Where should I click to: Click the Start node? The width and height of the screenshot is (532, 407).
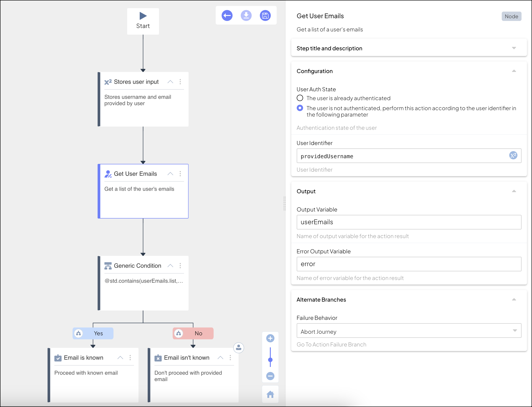tap(143, 21)
